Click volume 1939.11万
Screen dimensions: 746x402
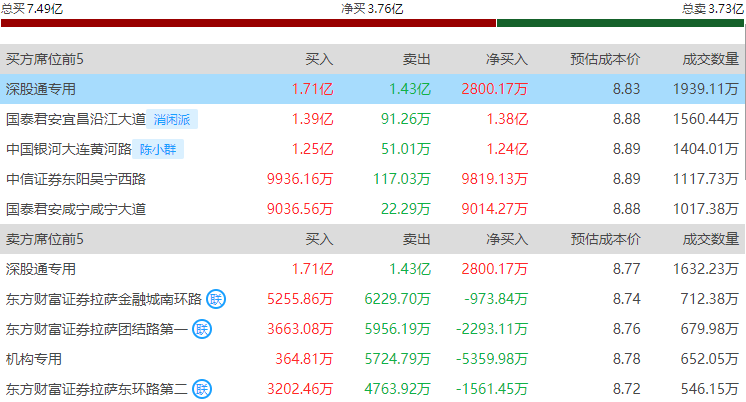pos(706,89)
